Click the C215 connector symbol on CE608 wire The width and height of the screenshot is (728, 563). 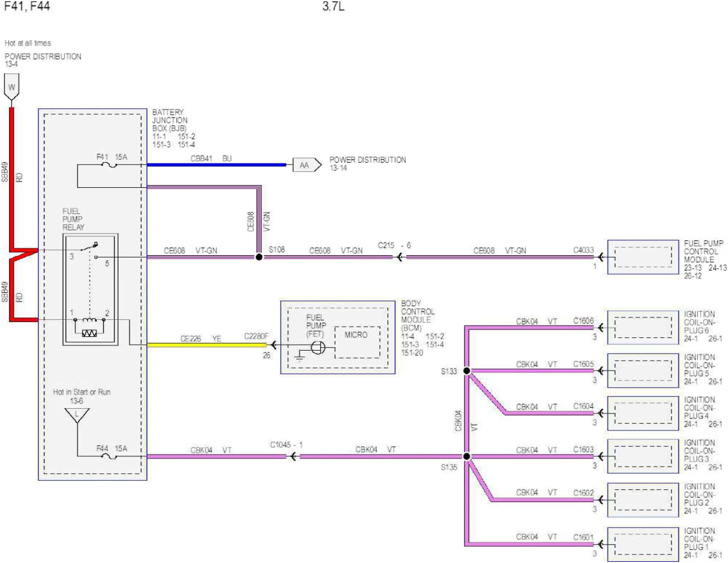click(399, 257)
